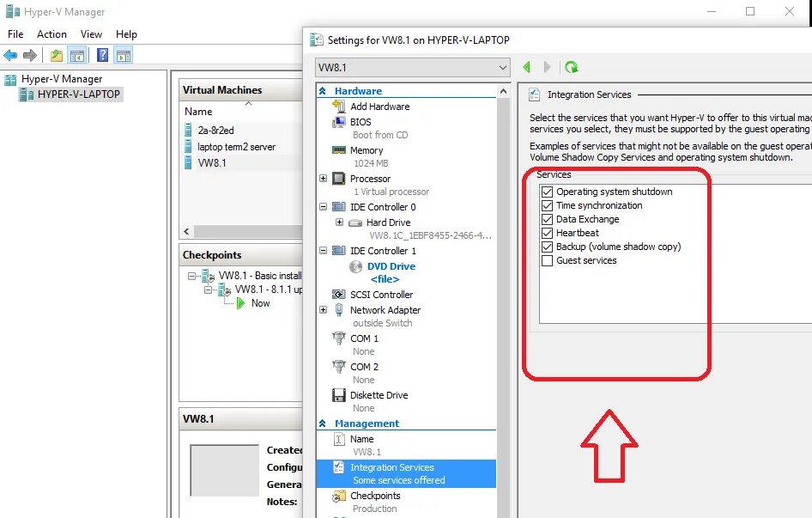Select Hyper-V Manager root tree node
Viewport: 812px width, 518px height.
62,79
